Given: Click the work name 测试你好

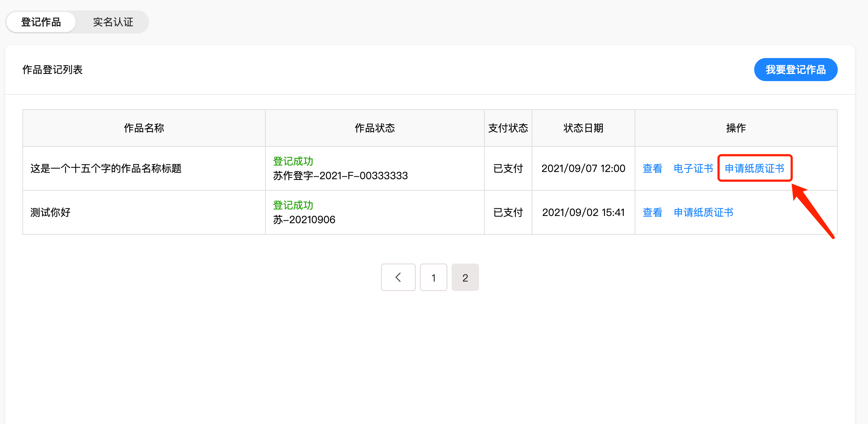Looking at the screenshot, I should [50, 212].
